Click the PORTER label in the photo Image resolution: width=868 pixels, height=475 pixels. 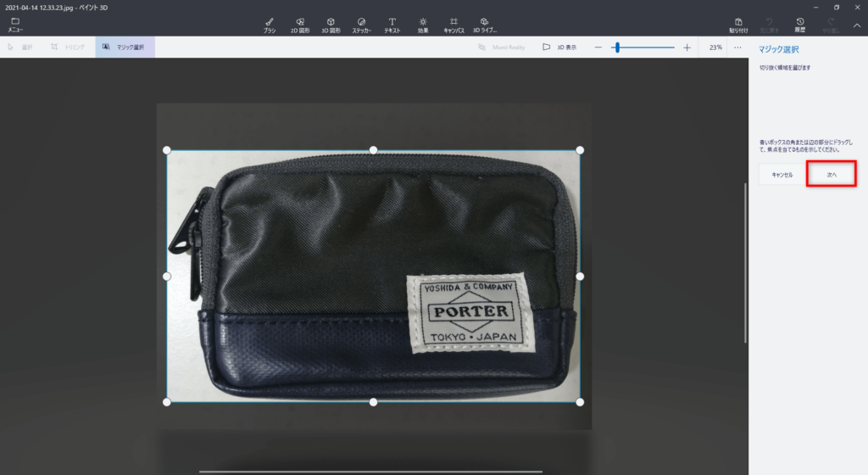click(471, 311)
